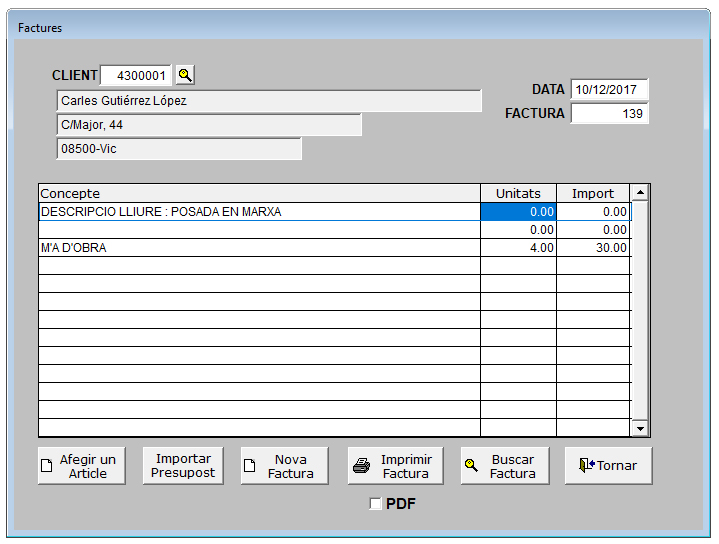Viewport: 719px width, 544px height.
Task: Edit the DATA date field
Action: click(x=609, y=90)
